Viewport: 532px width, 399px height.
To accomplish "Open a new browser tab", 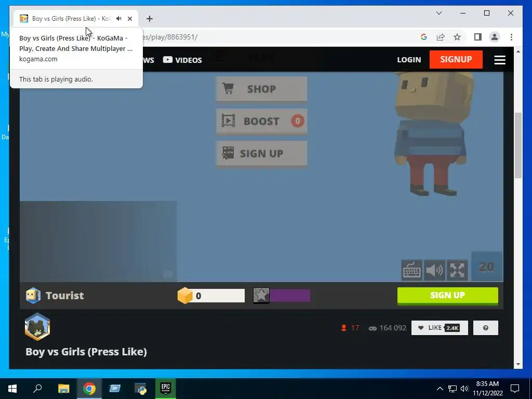I will coord(150,19).
